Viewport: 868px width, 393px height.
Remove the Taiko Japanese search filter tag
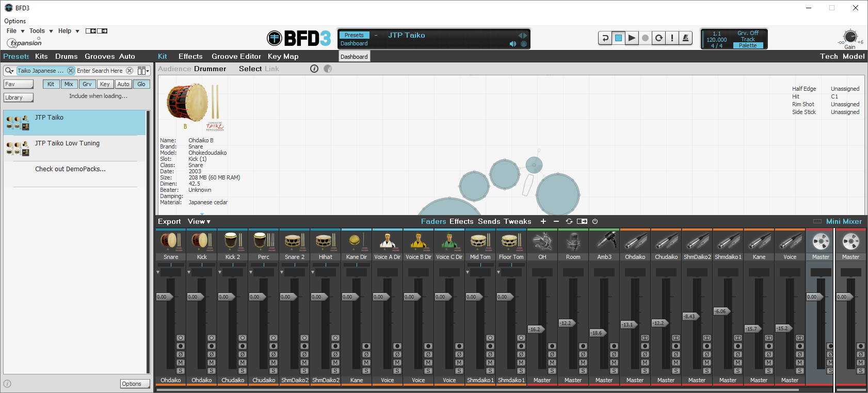click(x=71, y=71)
